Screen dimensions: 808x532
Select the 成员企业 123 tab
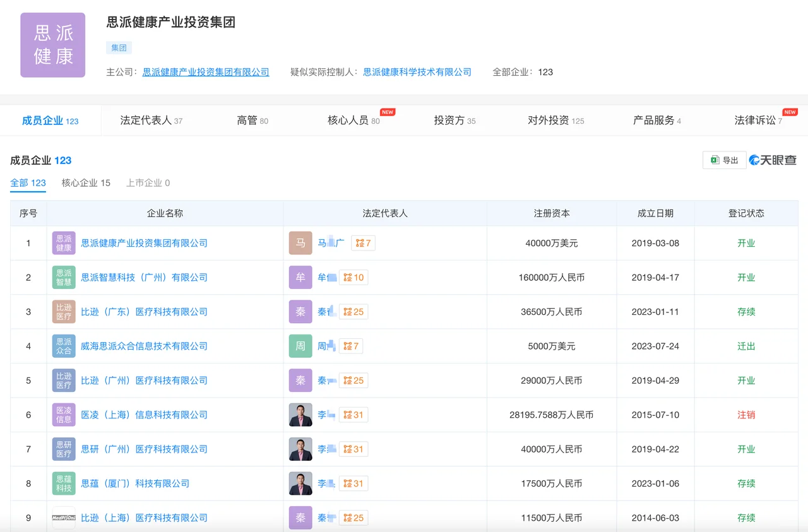(x=50, y=121)
